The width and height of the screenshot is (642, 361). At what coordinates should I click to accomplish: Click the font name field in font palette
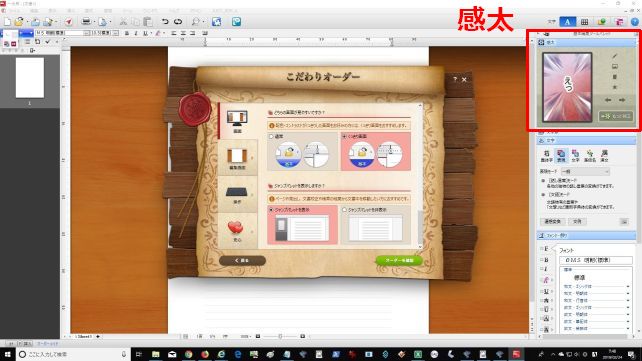tap(596, 260)
